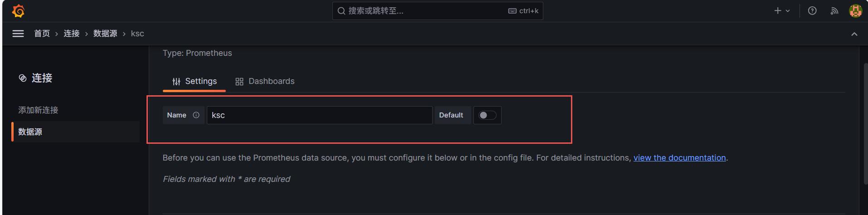868x215 pixels.
Task: Click the Name field info icon
Action: pyautogui.click(x=196, y=115)
